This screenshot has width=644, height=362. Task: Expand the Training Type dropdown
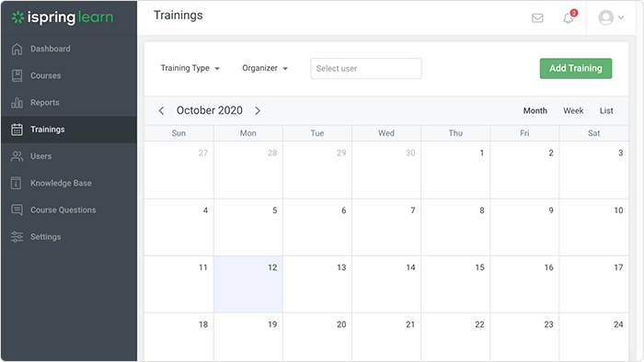(190, 68)
